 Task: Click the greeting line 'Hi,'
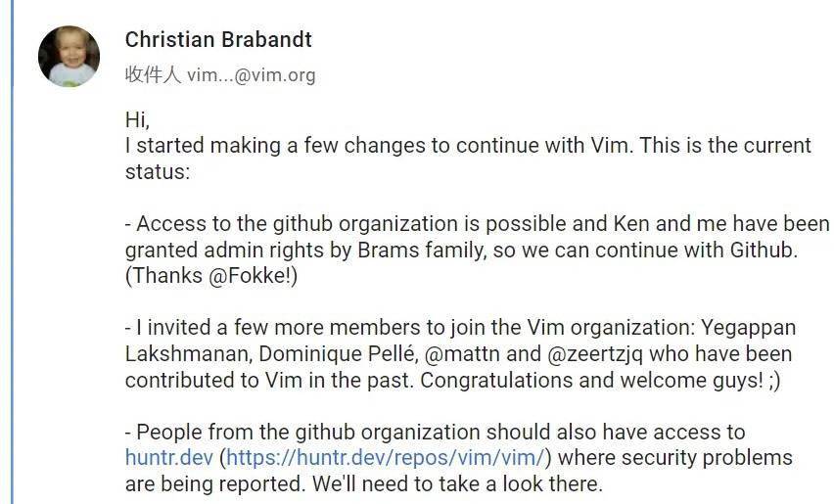tap(137, 119)
